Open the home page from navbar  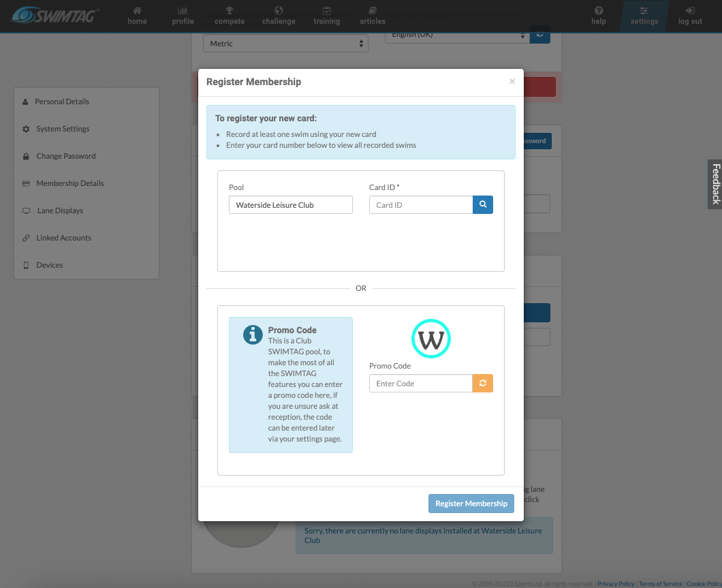[137, 16]
